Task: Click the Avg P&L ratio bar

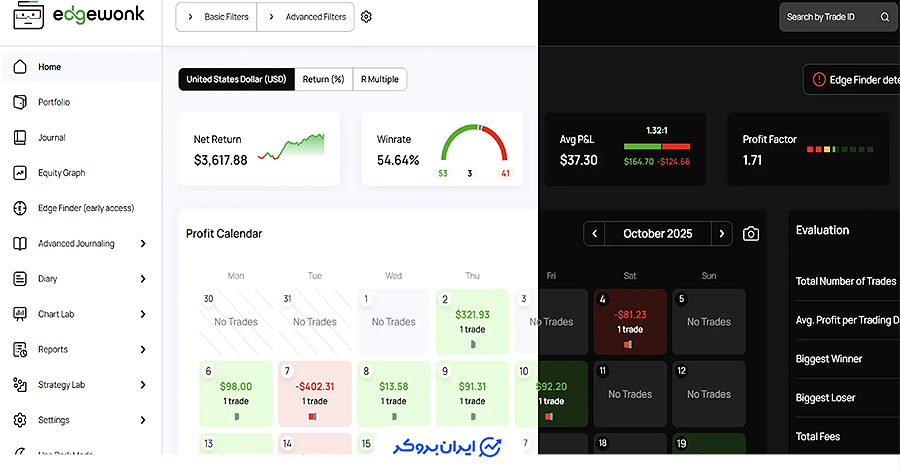Action: tap(657, 146)
